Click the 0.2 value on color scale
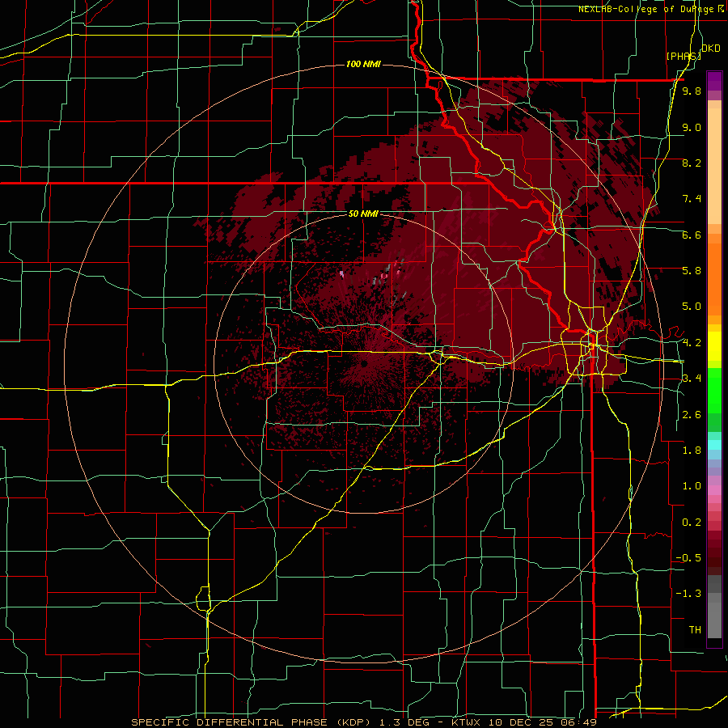Viewport: 728px width, 728px height. coord(692,522)
